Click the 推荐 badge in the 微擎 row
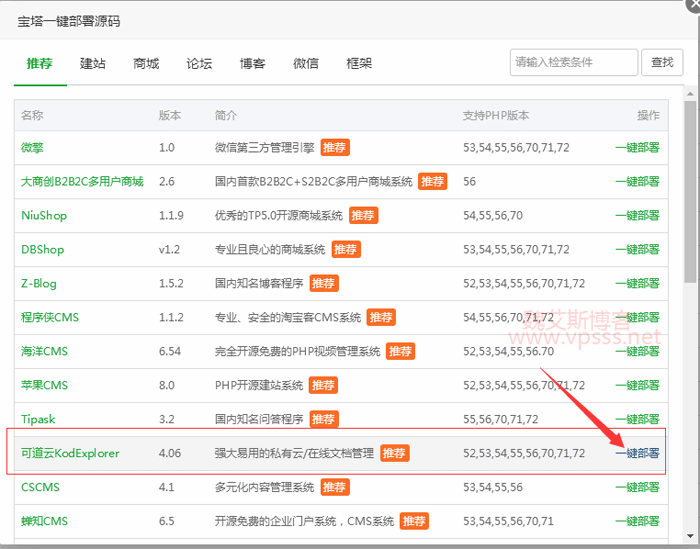Screen dimensions: 700x549 coord(335,147)
